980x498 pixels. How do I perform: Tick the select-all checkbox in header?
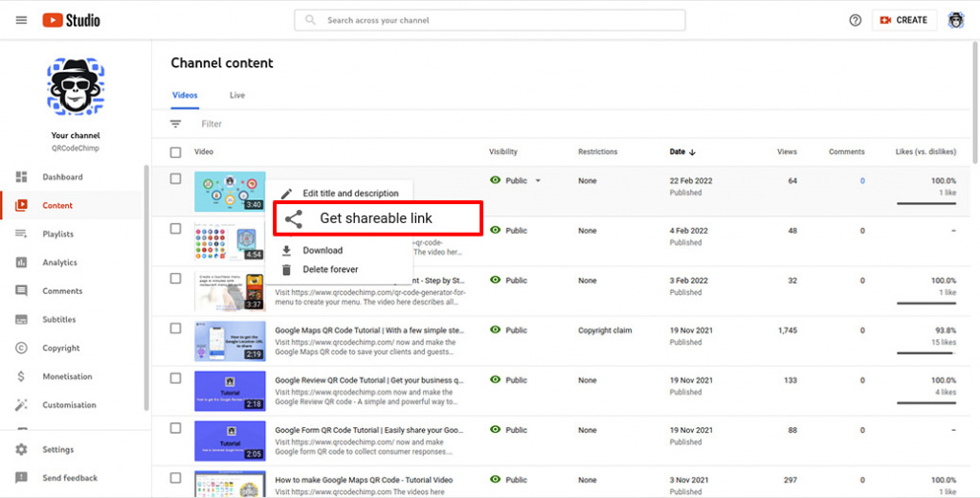tap(176, 152)
